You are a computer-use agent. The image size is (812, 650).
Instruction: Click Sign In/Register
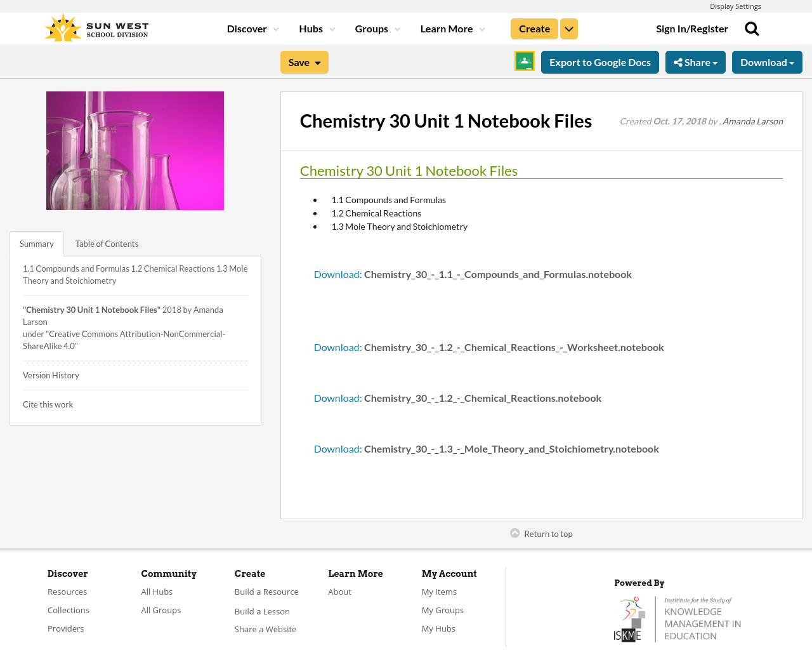pyautogui.click(x=692, y=27)
